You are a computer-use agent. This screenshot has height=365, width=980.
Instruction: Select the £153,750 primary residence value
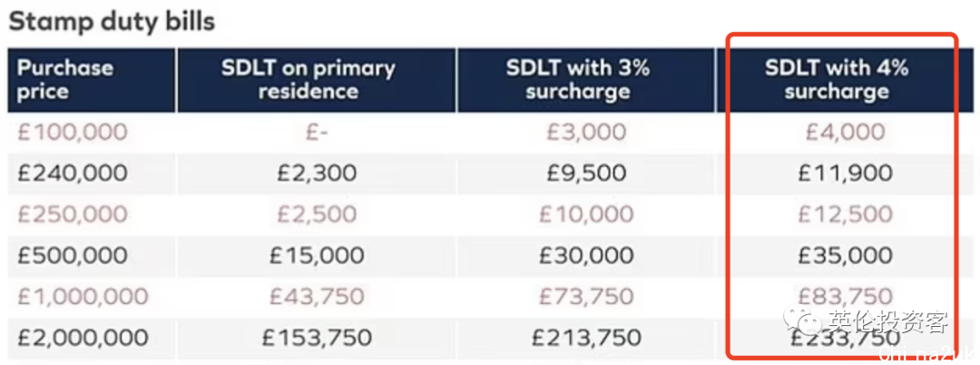[x=317, y=338]
